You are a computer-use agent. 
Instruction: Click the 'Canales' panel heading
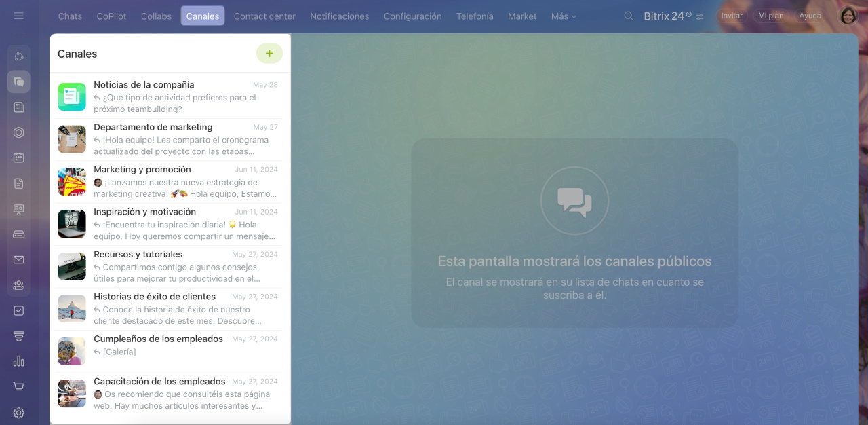click(77, 54)
